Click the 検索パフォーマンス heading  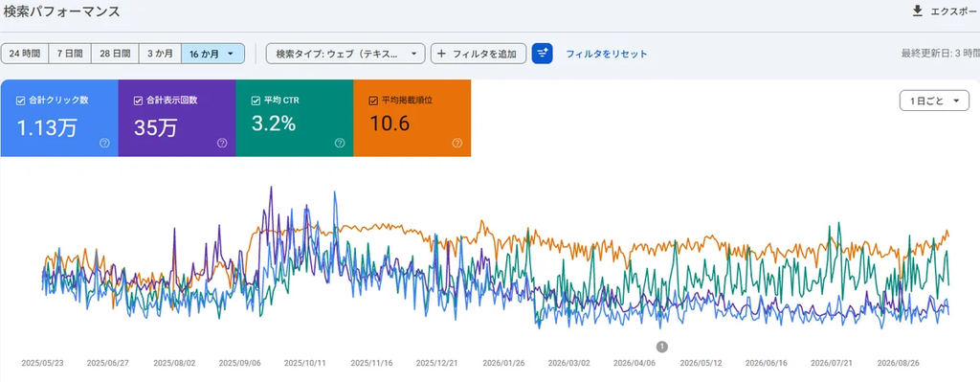[x=61, y=11]
